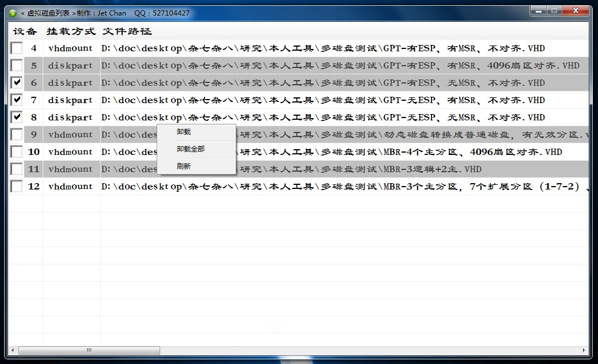Choose 刷新 from the context menu

pos(196,166)
